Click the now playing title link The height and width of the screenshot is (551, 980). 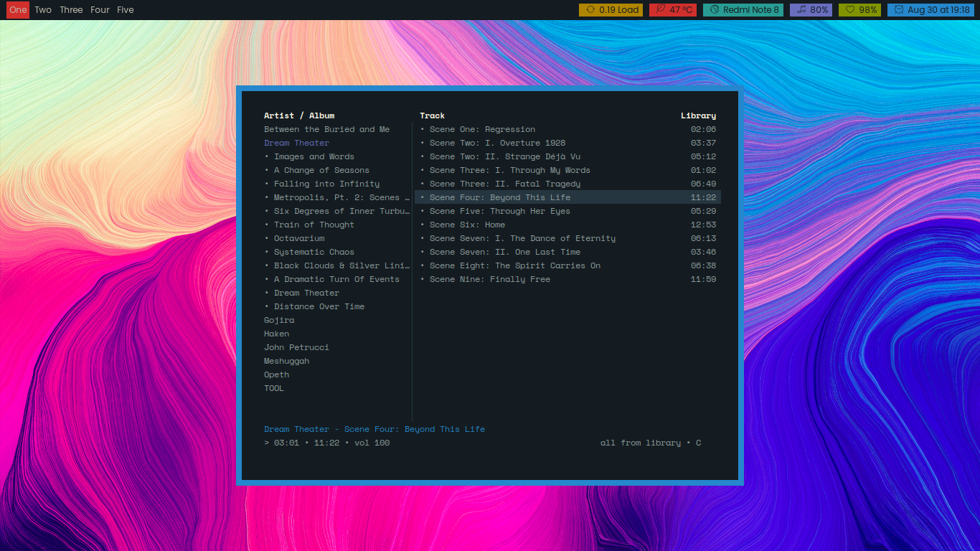374,429
